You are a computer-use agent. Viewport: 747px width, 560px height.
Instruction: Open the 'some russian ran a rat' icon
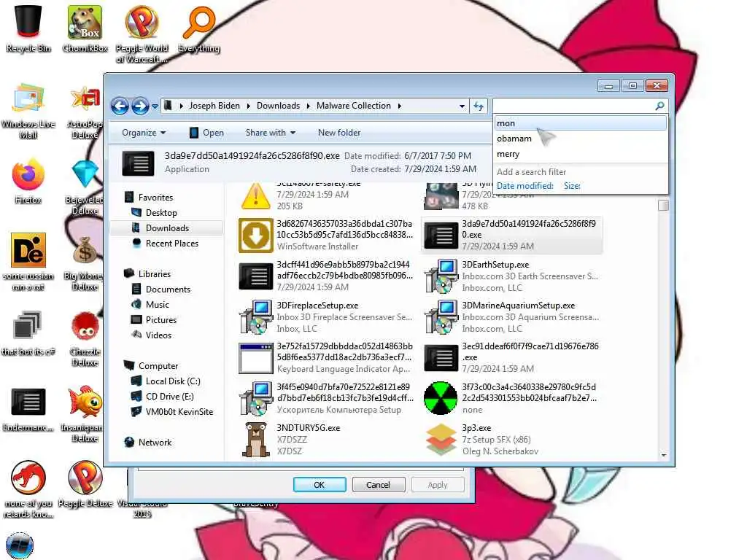pos(28,261)
